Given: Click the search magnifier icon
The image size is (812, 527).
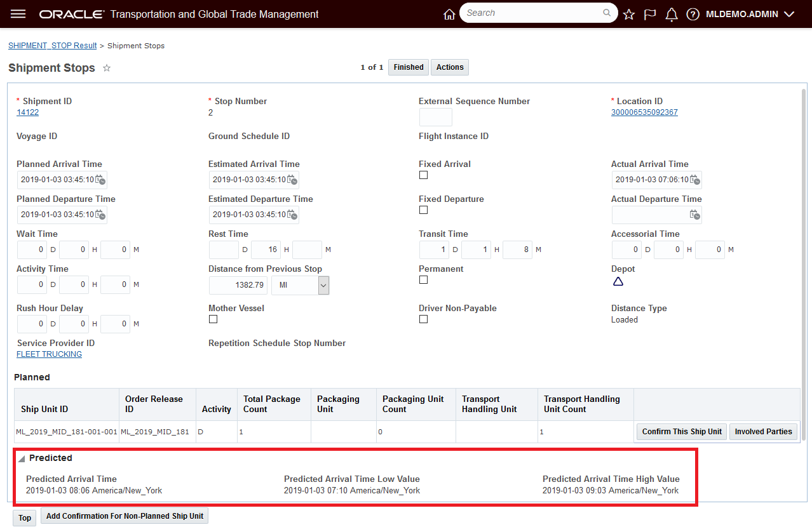Looking at the screenshot, I should click(x=607, y=13).
